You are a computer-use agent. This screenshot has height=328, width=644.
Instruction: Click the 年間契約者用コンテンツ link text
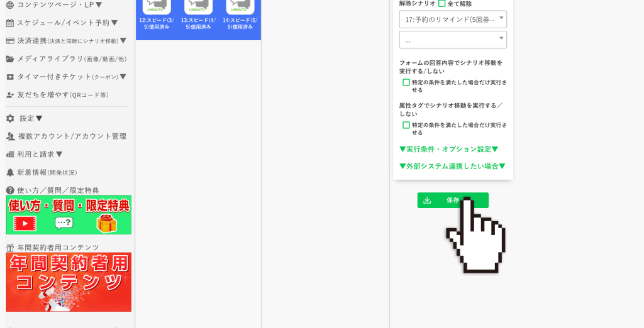click(58, 248)
